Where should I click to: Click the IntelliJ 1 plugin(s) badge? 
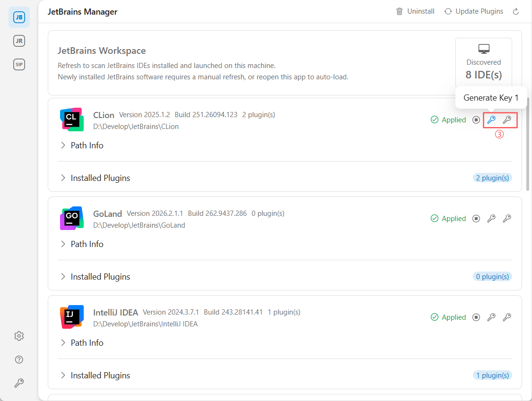[x=492, y=375]
